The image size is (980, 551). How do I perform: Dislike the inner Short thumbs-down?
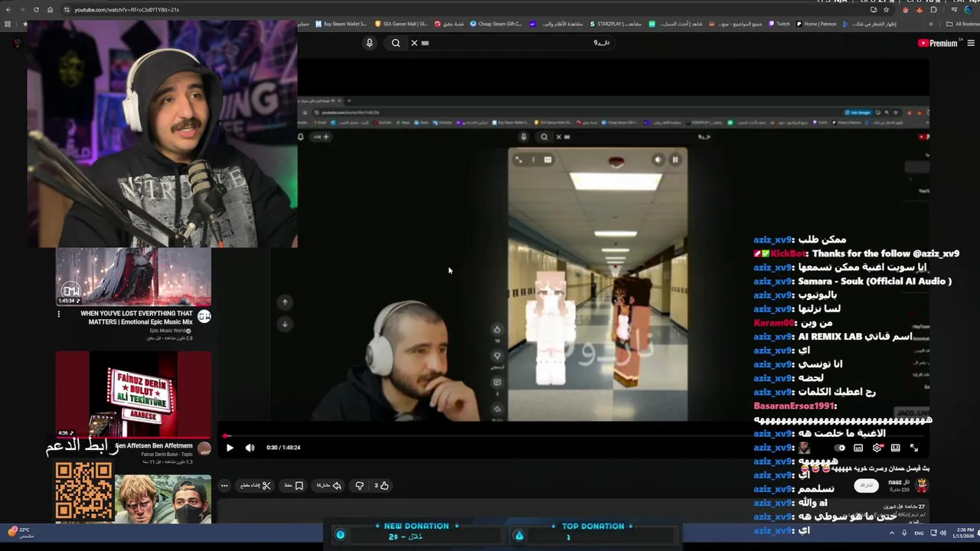tap(497, 356)
